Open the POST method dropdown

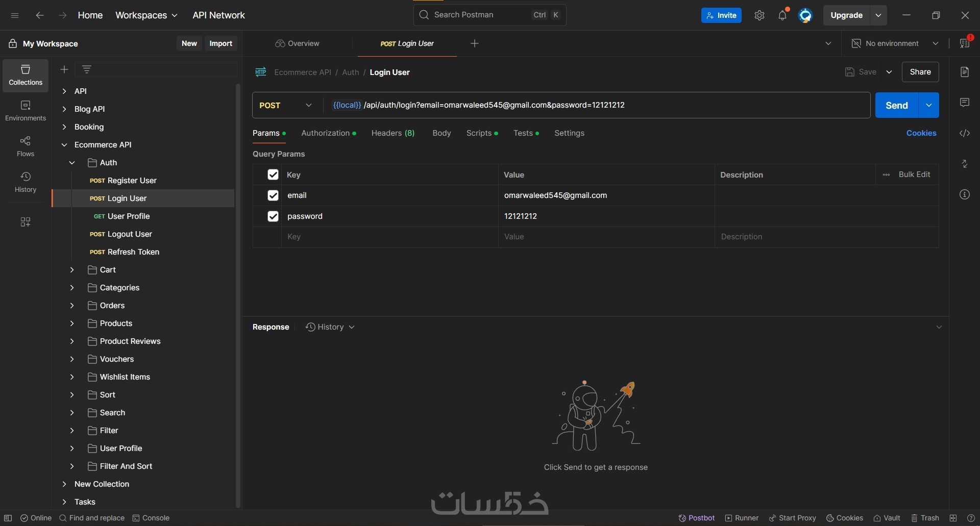(286, 105)
